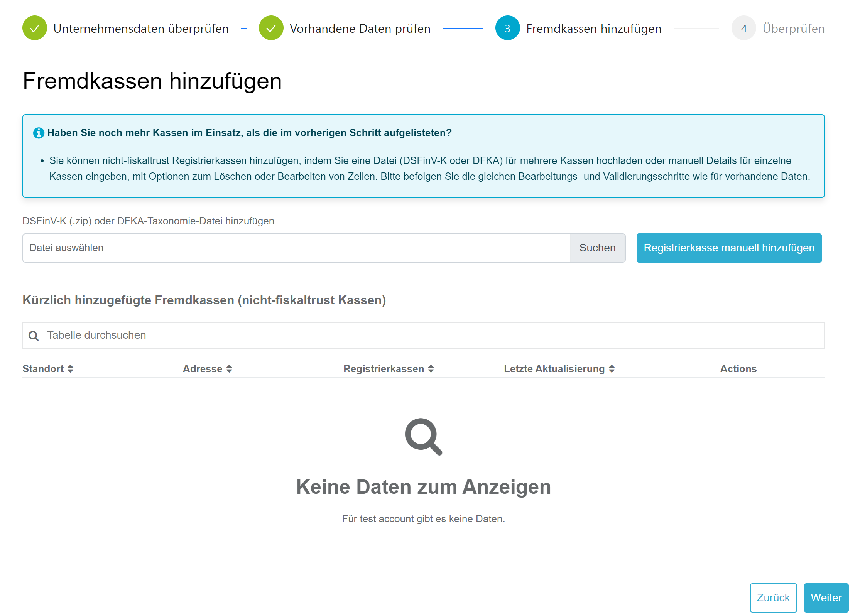Click the Suchen file browse button
Screen dimensions: 860x616
(x=597, y=248)
